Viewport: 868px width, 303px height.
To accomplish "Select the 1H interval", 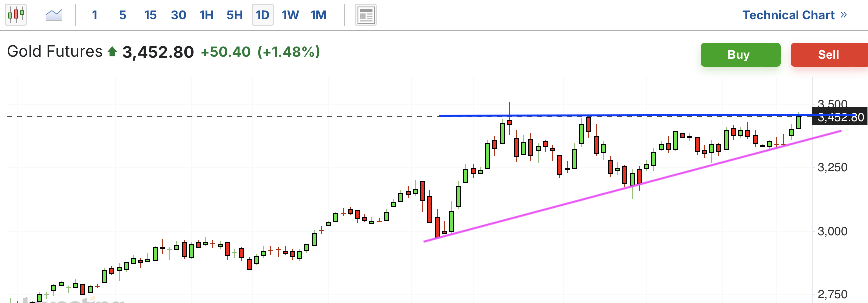I will click(x=206, y=15).
